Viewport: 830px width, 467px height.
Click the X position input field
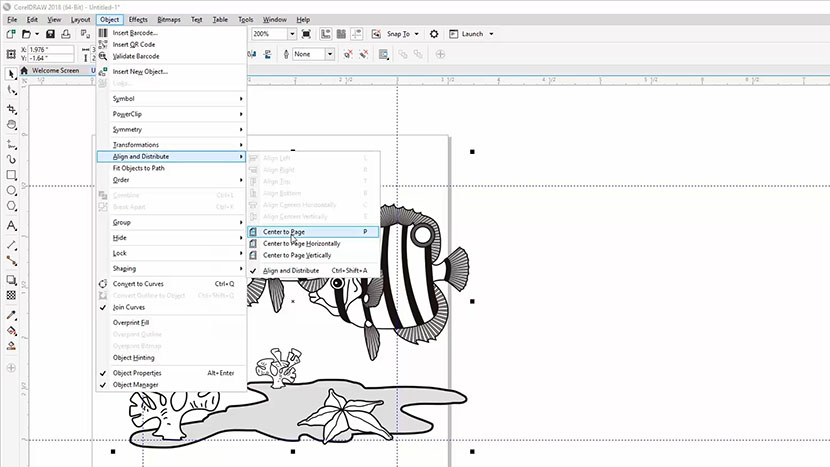50,50
